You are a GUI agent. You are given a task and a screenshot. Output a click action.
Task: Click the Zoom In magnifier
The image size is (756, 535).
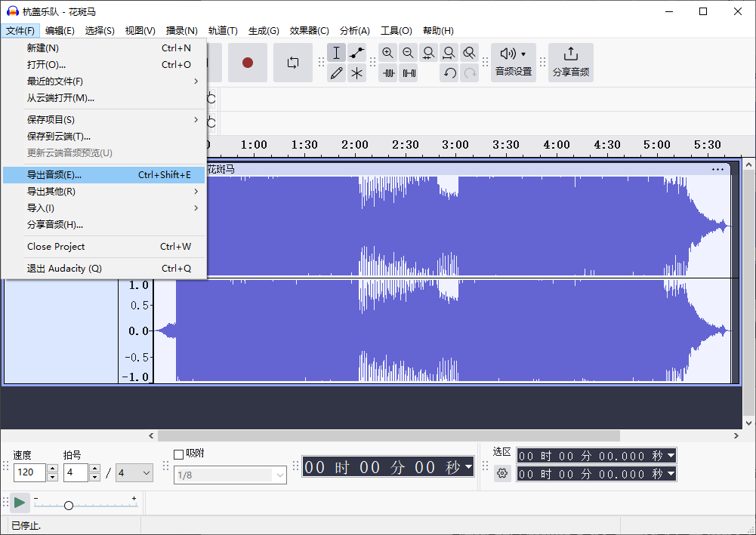(388, 53)
